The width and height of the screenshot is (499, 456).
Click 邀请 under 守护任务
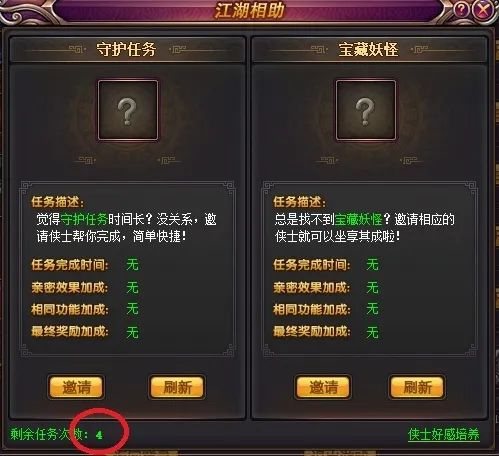(76, 387)
